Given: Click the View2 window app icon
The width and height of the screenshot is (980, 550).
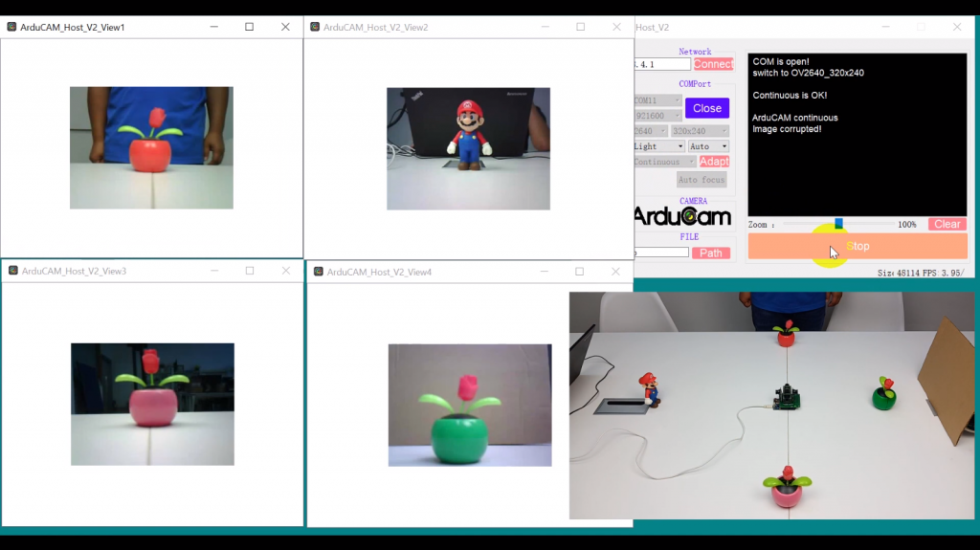Looking at the screenshot, I should 315,27.
